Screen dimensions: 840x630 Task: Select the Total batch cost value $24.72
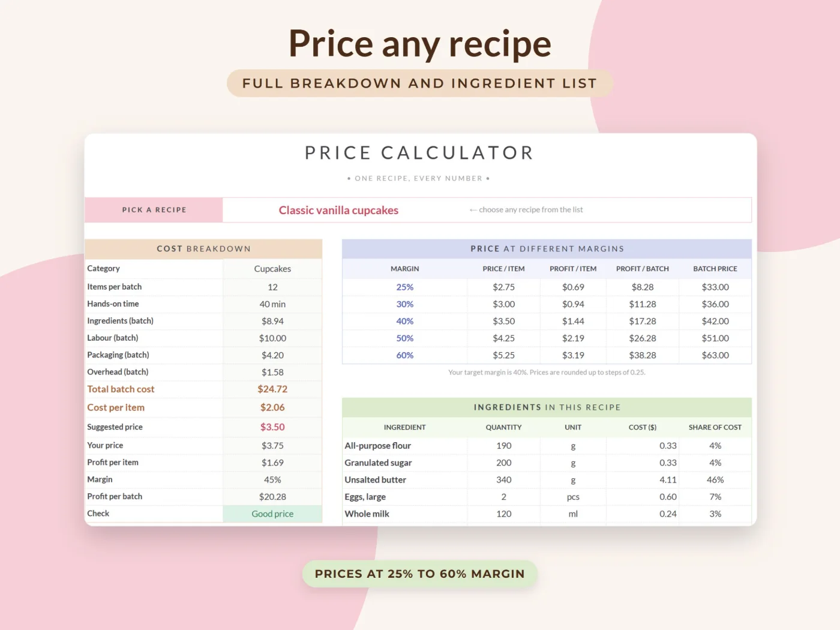(272, 389)
